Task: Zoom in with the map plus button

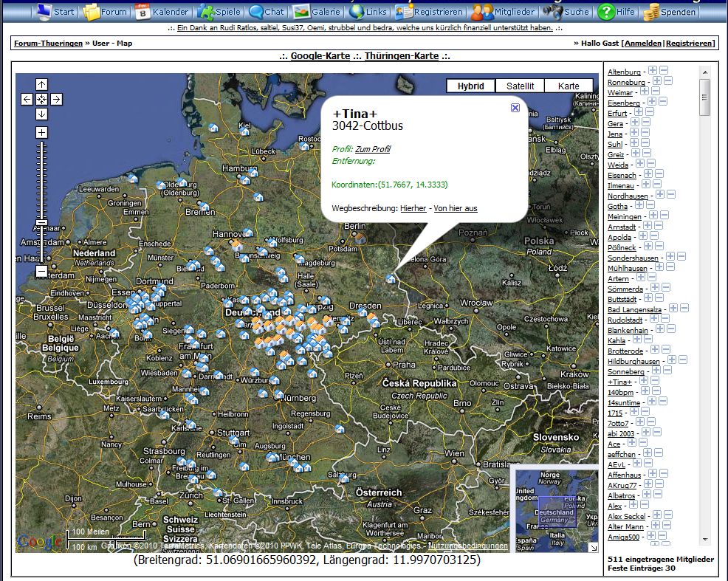Action: pos(42,133)
